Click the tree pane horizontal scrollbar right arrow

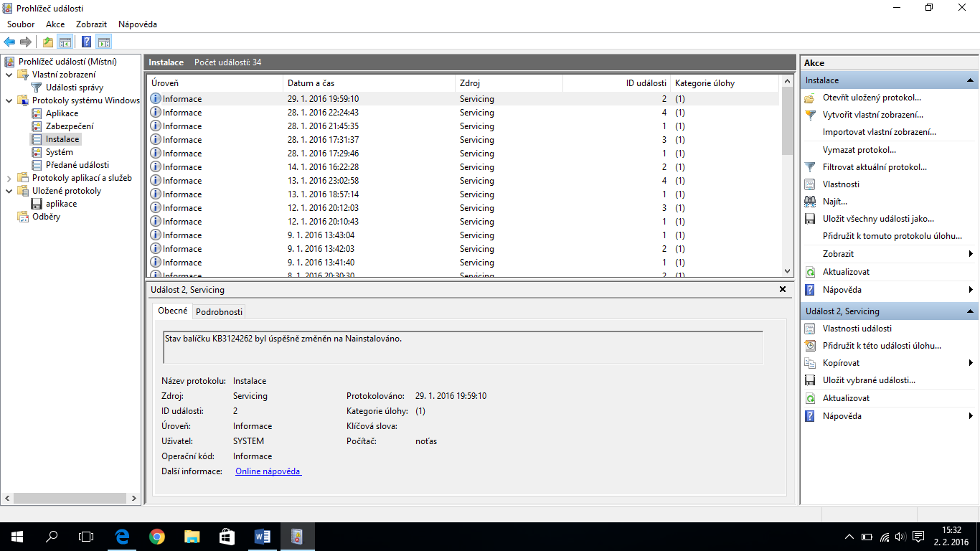[133, 498]
